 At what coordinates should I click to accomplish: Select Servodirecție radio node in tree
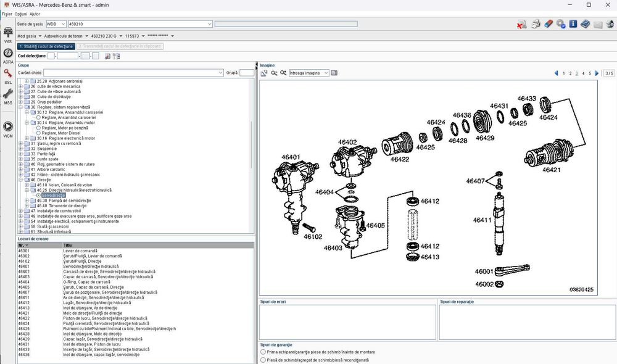point(38,195)
